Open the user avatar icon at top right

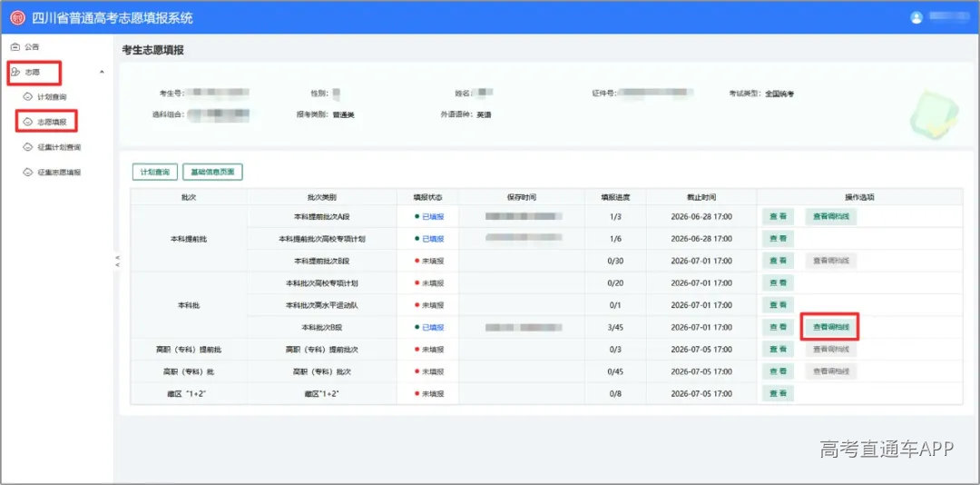[916, 17]
